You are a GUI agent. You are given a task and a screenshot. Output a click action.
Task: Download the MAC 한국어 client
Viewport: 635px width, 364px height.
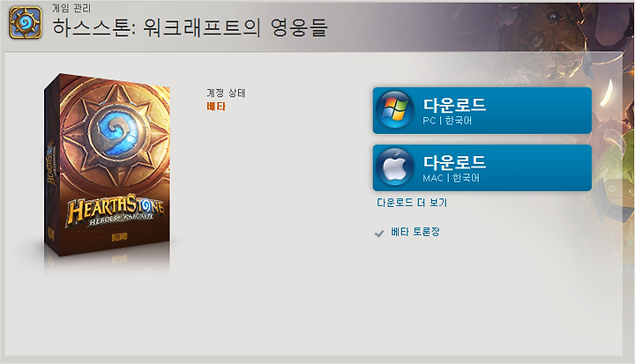[482, 167]
